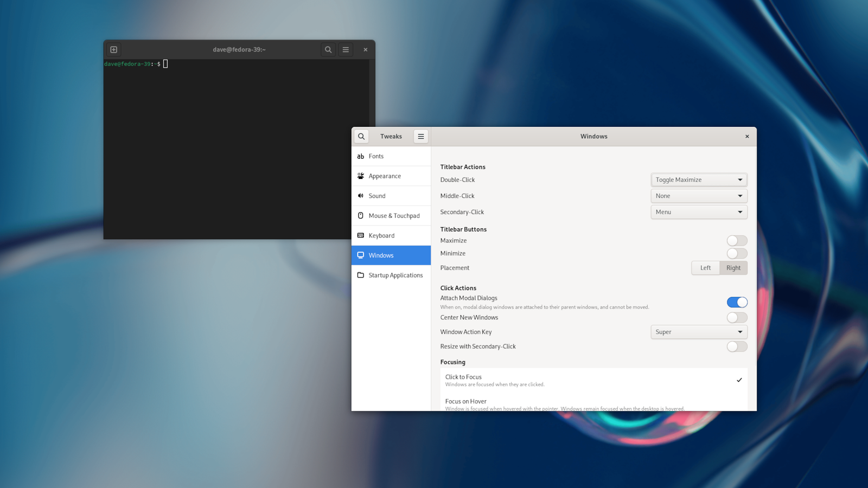Screen dimensions: 868x488
Task: Go to the Appearance section
Action: pyautogui.click(x=391, y=176)
